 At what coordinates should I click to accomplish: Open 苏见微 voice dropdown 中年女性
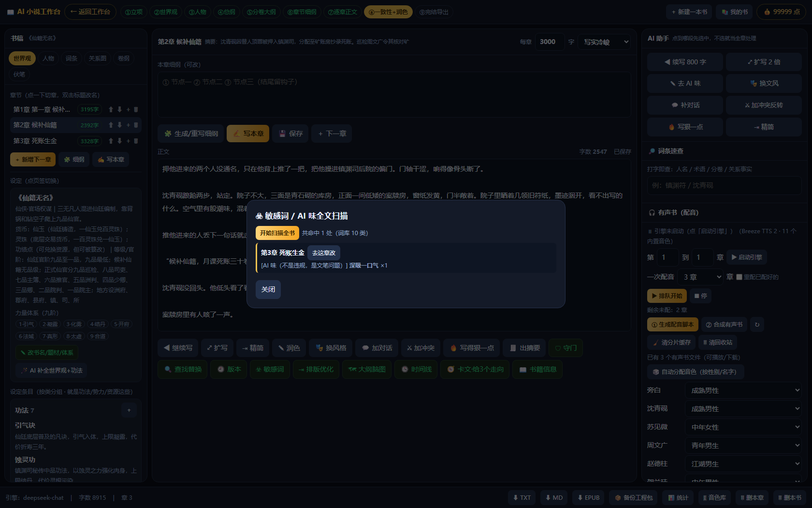(x=743, y=427)
